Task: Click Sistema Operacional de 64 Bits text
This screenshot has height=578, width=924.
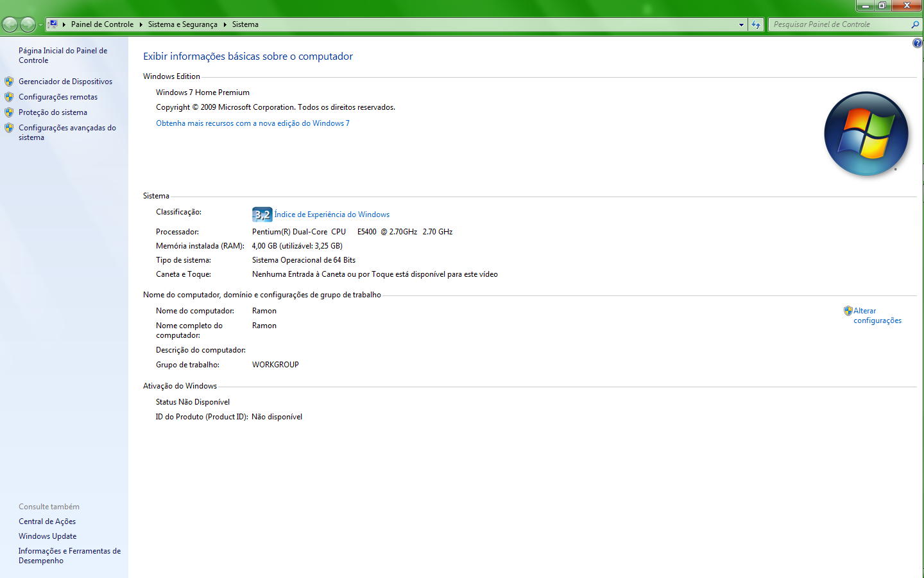Action: coord(304,260)
